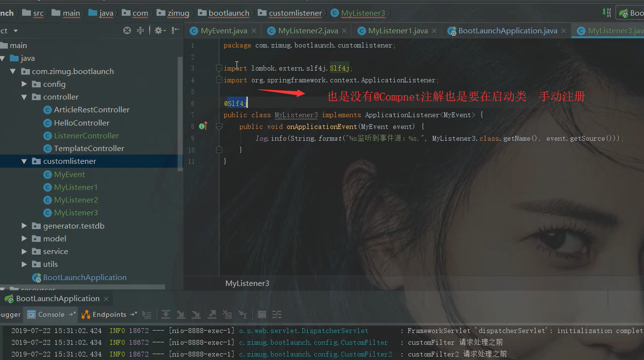Select MyListener2 class in the tree
Screen dimensions: 644x360
(x=76, y=200)
